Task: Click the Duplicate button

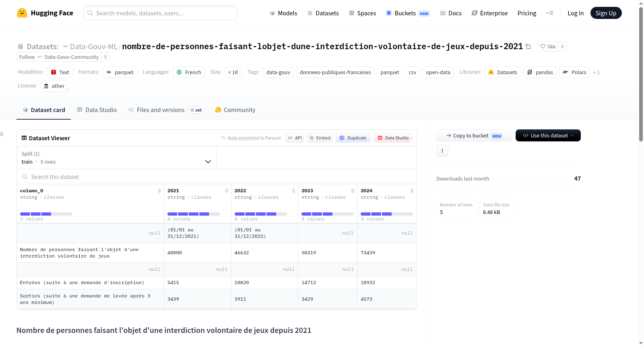Action: 353,138
